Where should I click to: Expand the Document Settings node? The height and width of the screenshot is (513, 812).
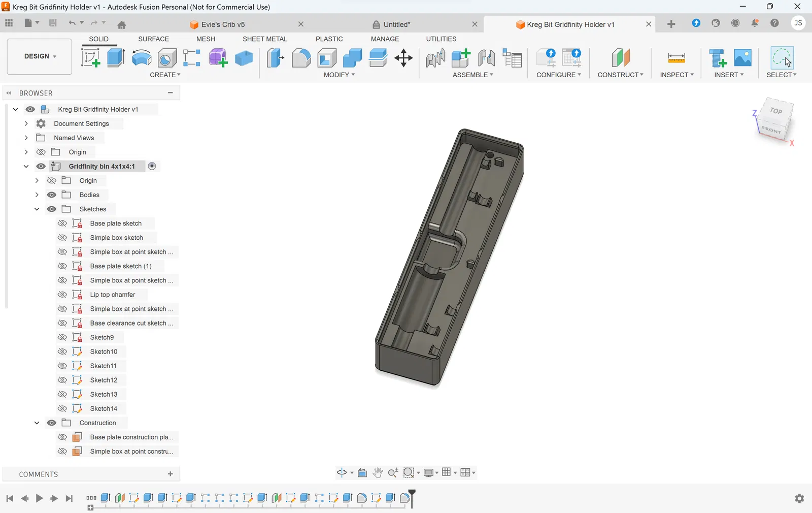point(26,123)
